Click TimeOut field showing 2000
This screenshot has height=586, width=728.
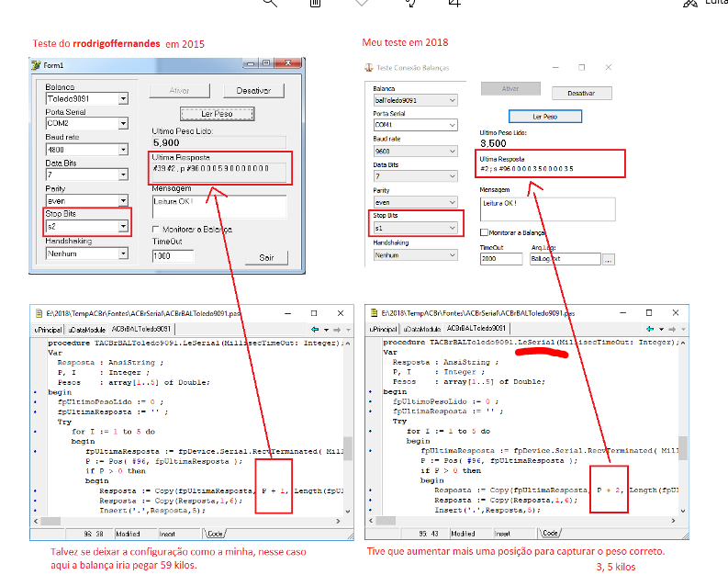[x=501, y=259]
